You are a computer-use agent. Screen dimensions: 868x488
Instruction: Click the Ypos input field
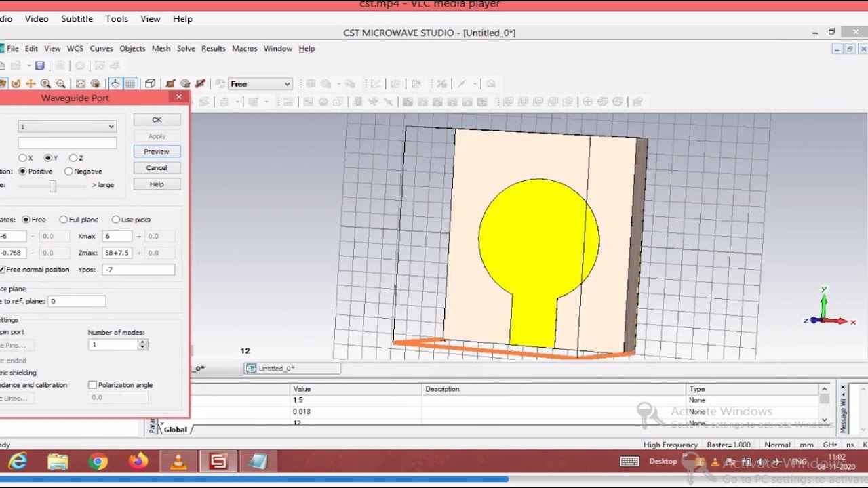(x=138, y=270)
